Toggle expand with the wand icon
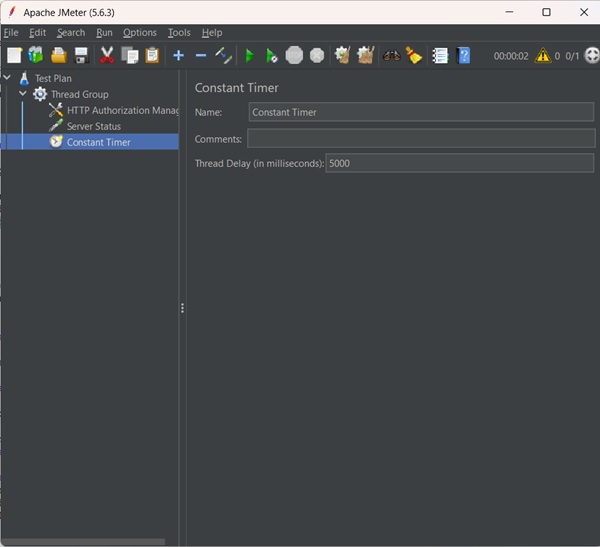 tap(223, 56)
